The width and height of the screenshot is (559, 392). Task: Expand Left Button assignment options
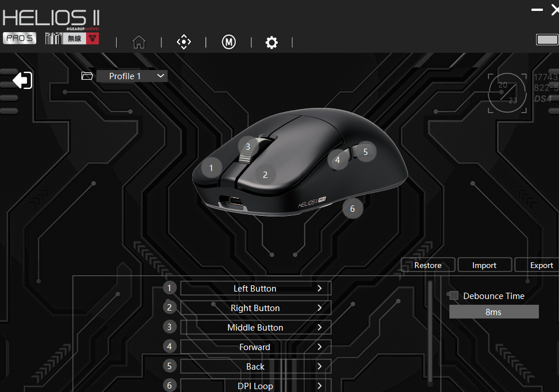(x=255, y=288)
